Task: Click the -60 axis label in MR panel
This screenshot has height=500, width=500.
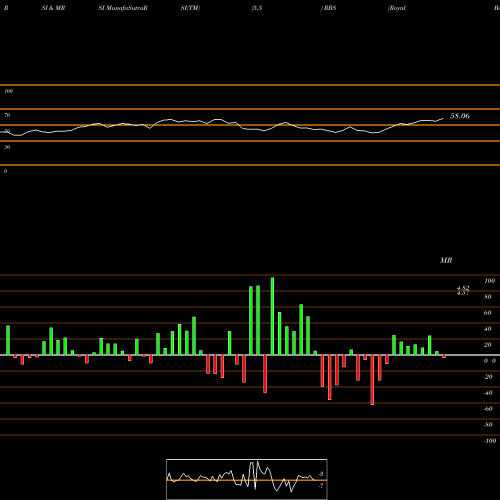Action: click(488, 409)
